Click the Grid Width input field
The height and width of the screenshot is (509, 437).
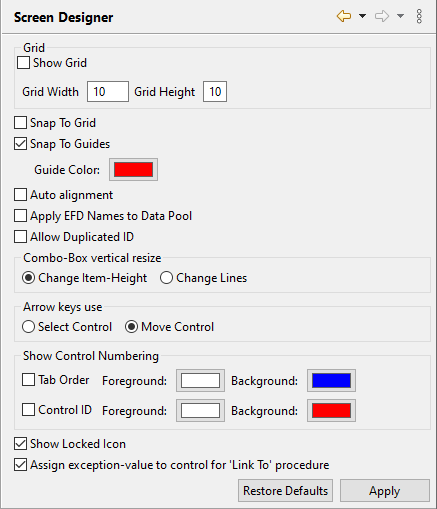pos(108,92)
